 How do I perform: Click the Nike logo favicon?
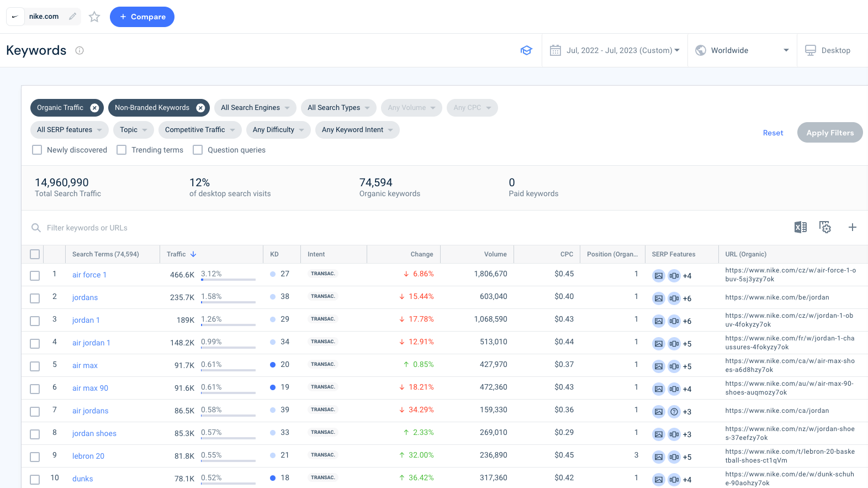15,17
